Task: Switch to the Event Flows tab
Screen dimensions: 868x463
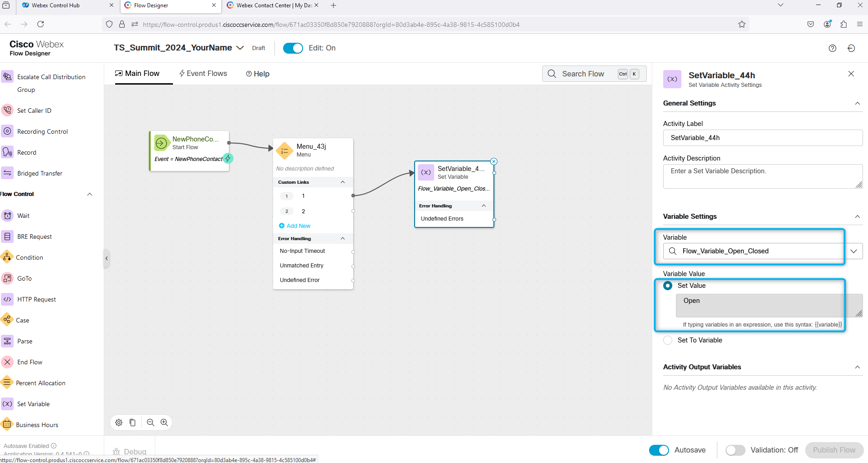Action: pos(203,74)
